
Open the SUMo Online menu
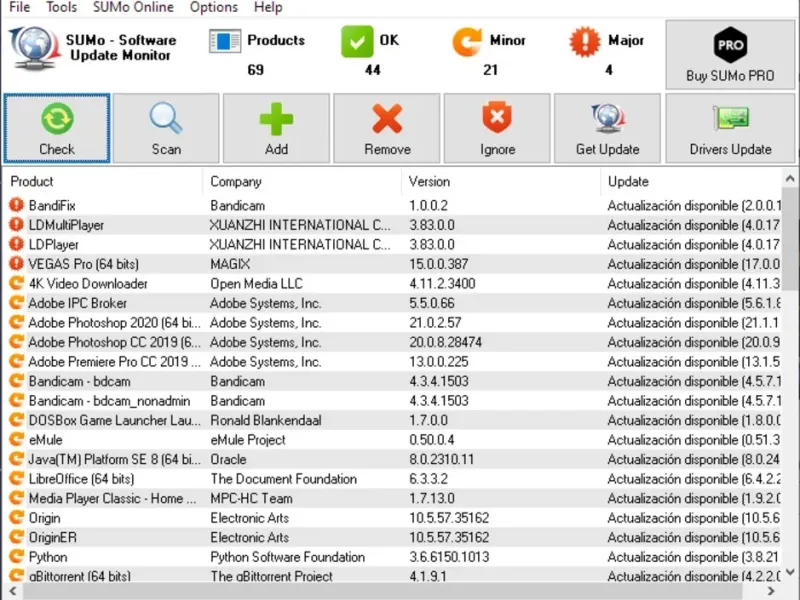133,7
